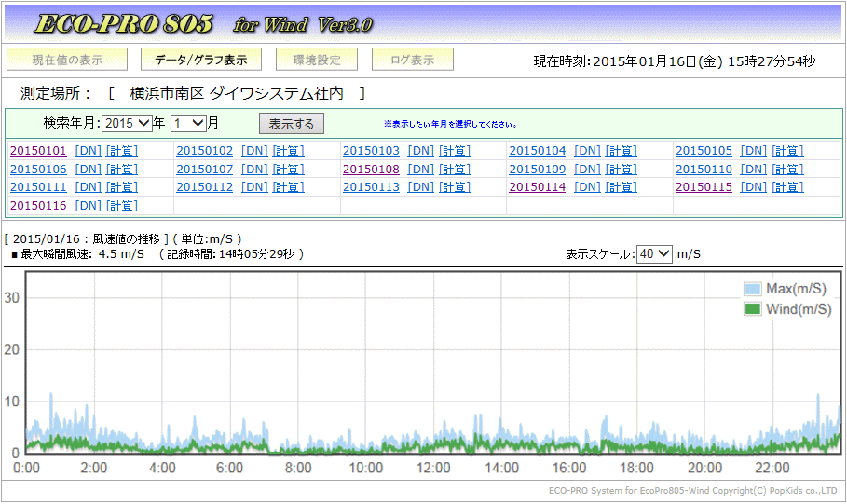Click the Max(m/S) light blue legend swatch
Viewport: 847px width, 504px height.
(753, 289)
